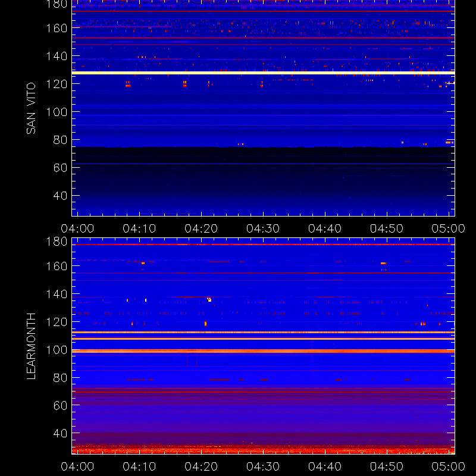Click 04:20 time label under San Vito plot

coord(201,228)
